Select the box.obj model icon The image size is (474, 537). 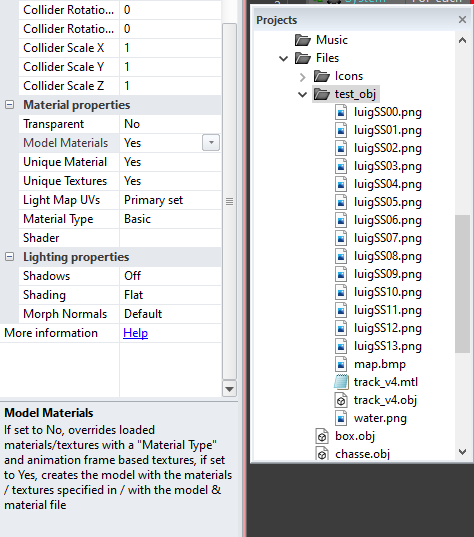coord(322,436)
